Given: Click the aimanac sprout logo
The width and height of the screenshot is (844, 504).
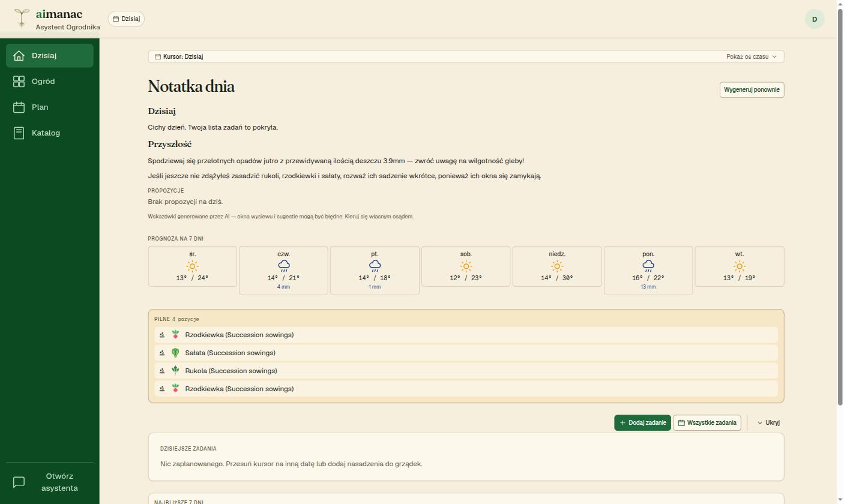Looking at the screenshot, I should coord(22,18).
